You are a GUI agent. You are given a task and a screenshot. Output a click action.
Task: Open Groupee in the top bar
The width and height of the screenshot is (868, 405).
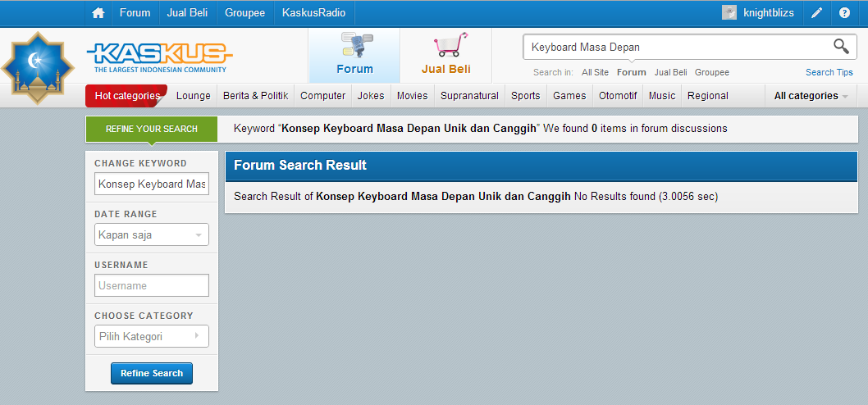click(244, 13)
